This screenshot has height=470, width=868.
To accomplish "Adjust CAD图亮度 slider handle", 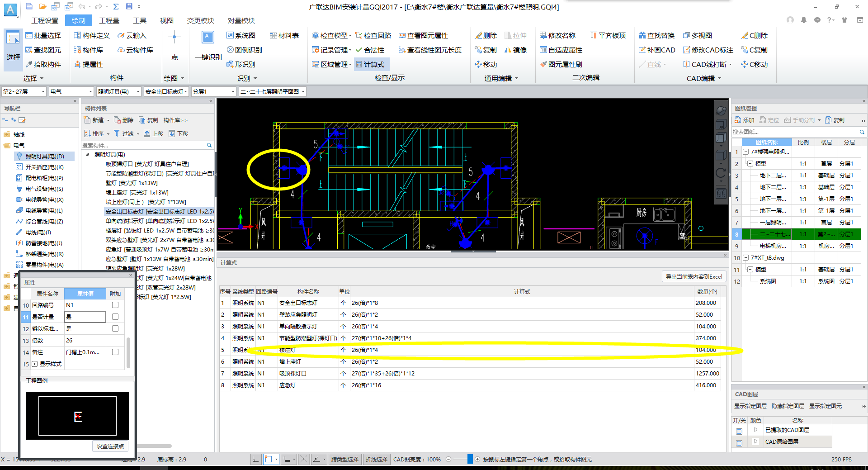I will 470,459.
